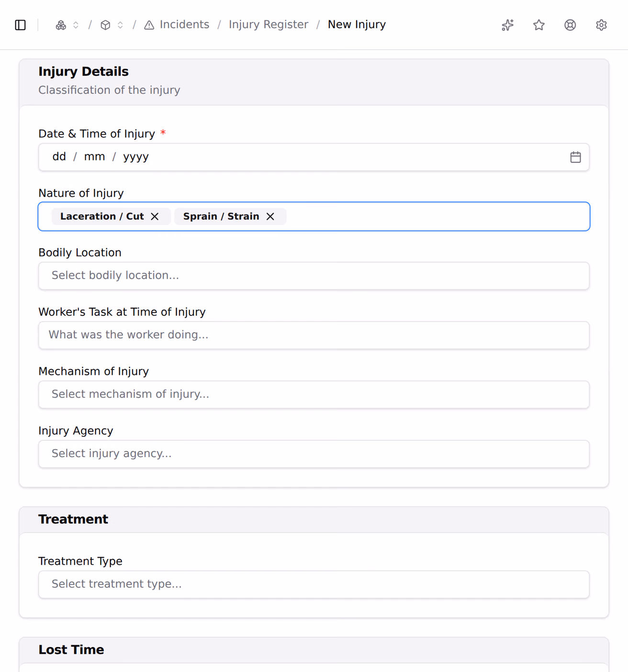This screenshot has width=628, height=672.
Task: Go to Injury Register breadcrumb link
Action: 269,24
